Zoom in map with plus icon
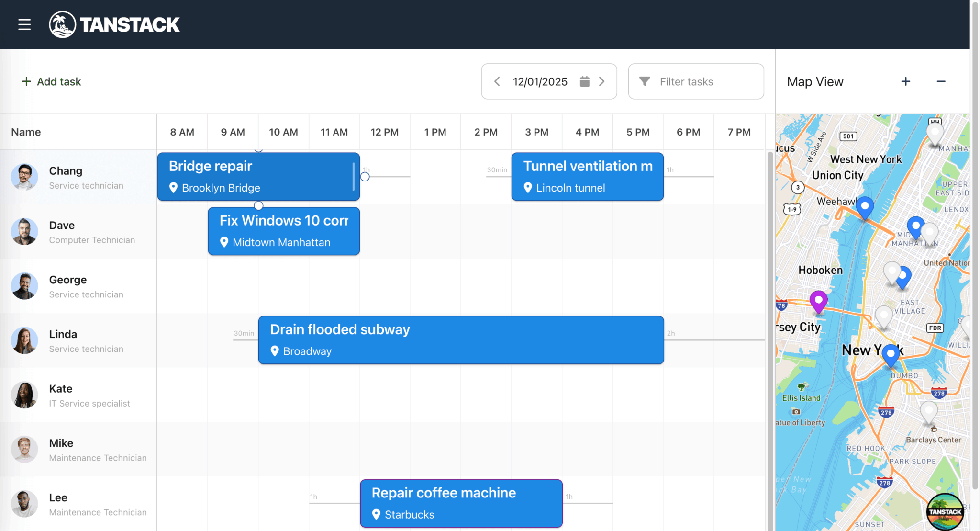Image resolution: width=980 pixels, height=531 pixels. pyautogui.click(x=905, y=81)
